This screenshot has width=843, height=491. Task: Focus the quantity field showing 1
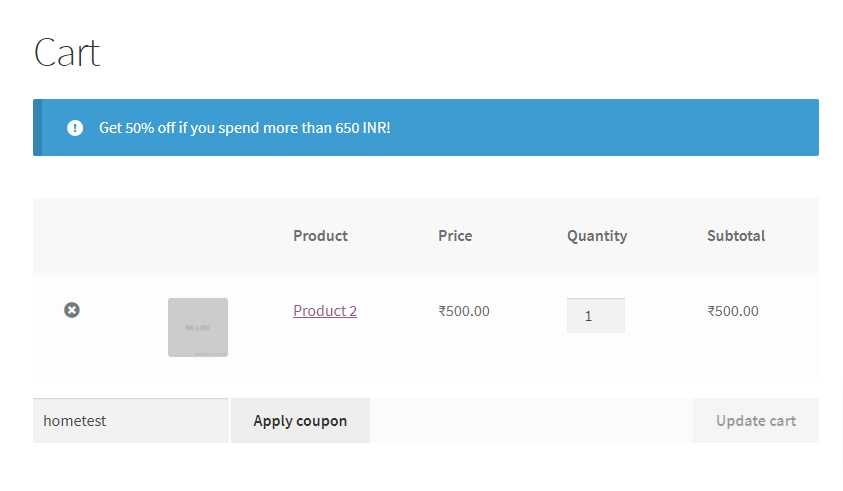pyautogui.click(x=596, y=316)
